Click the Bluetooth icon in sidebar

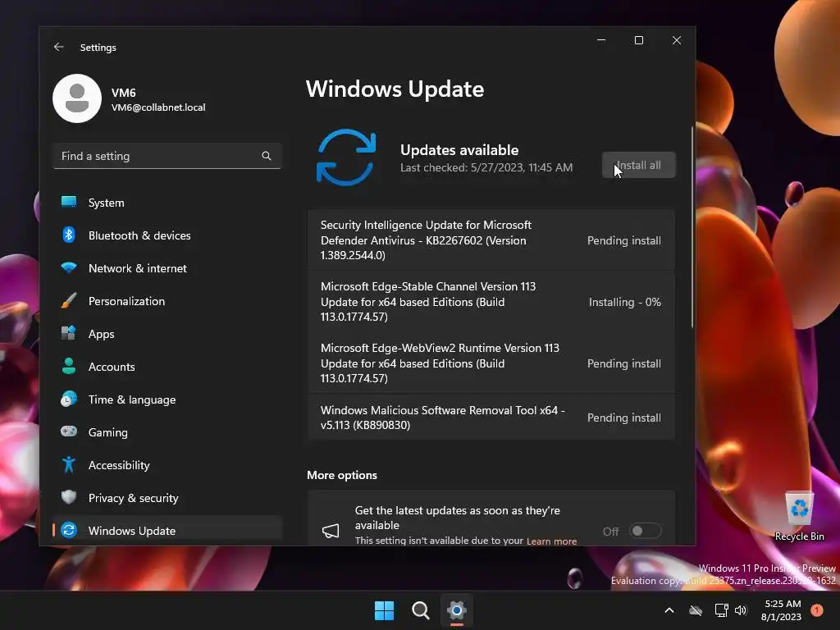click(69, 235)
